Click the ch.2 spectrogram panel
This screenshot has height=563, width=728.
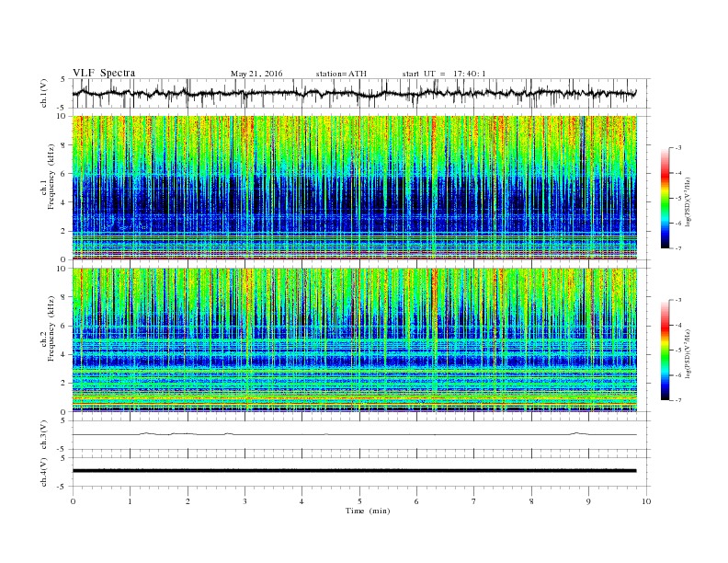[355, 339]
